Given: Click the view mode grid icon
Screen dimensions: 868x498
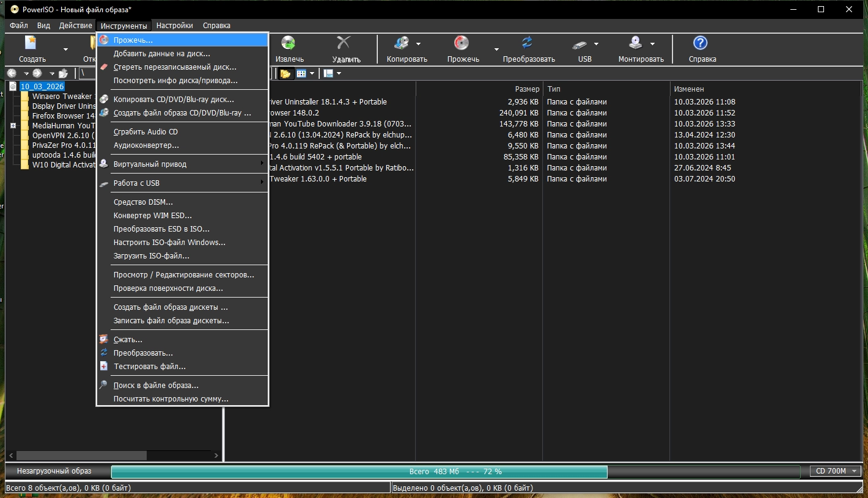Looking at the screenshot, I should click(301, 73).
